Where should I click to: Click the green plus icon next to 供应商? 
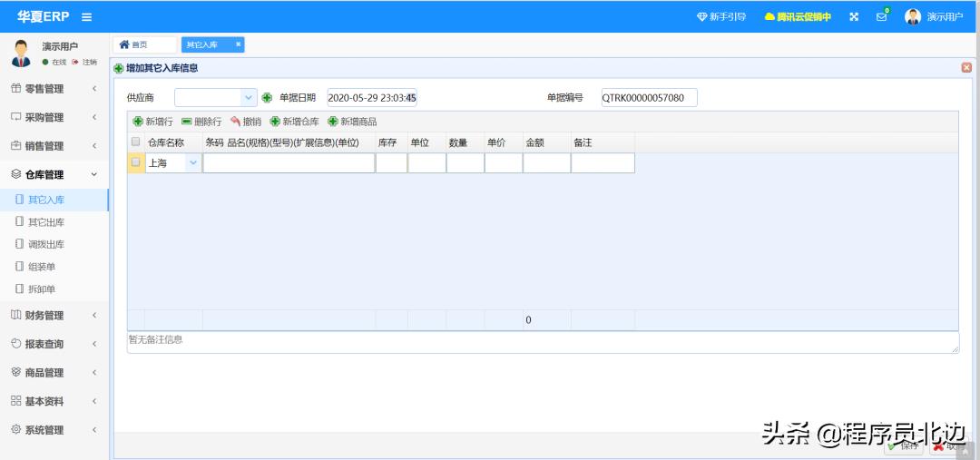267,97
